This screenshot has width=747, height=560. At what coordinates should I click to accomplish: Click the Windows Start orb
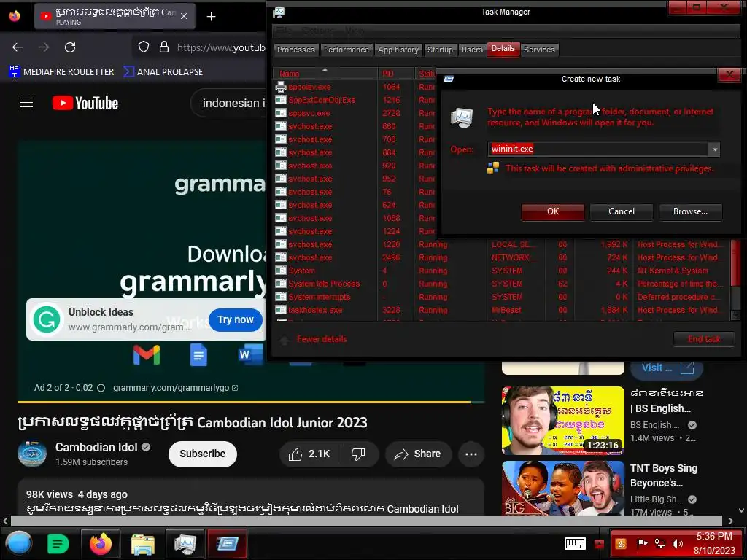(x=18, y=543)
